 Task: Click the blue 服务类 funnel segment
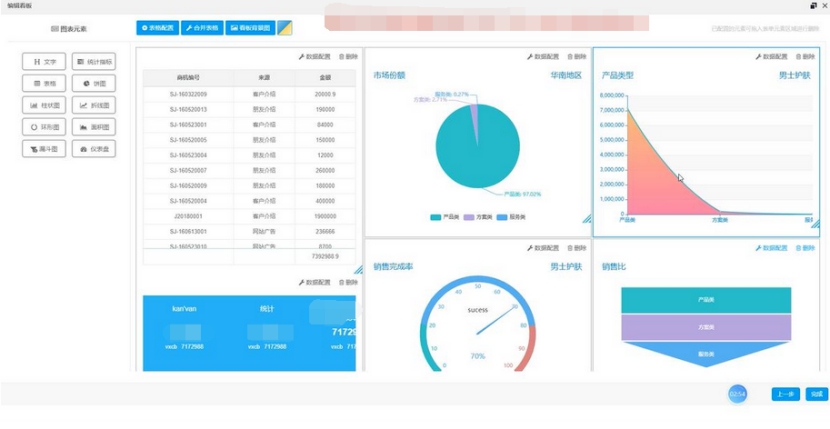point(706,354)
